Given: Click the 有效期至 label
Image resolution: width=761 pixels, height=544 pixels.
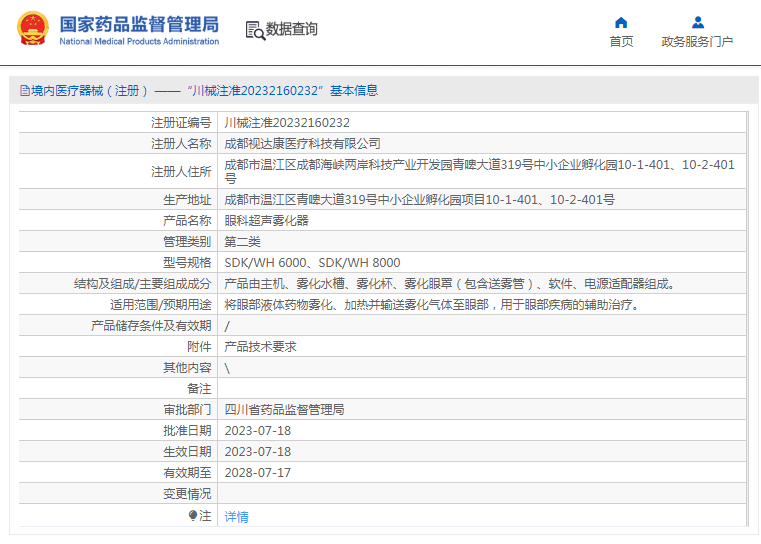Looking at the screenshot, I should tap(187, 473).
